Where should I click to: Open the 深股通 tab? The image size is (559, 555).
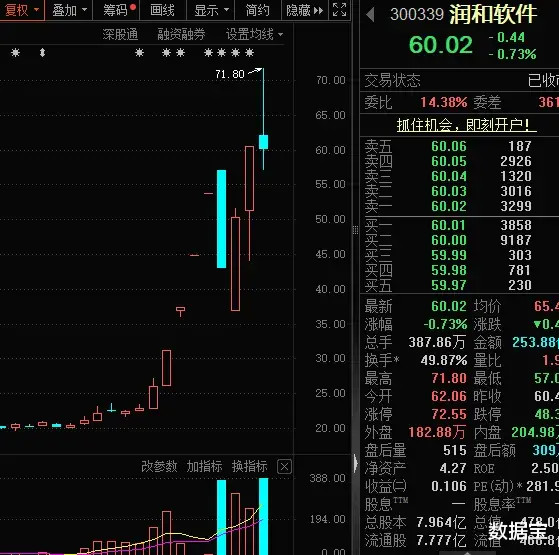point(120,34)
